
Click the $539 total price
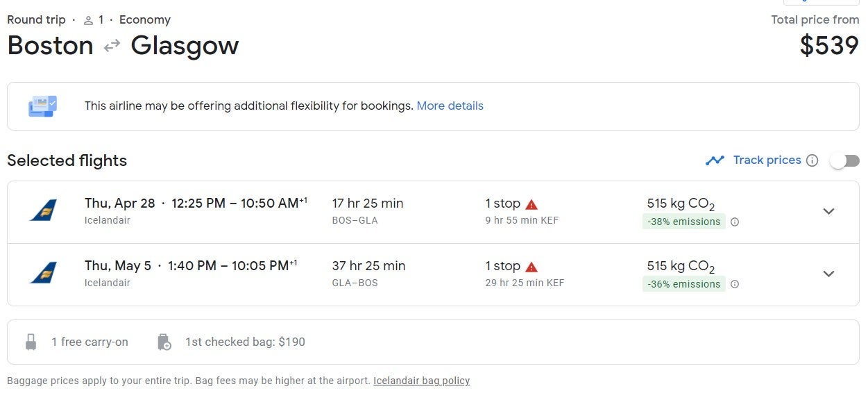click(829, 46)
